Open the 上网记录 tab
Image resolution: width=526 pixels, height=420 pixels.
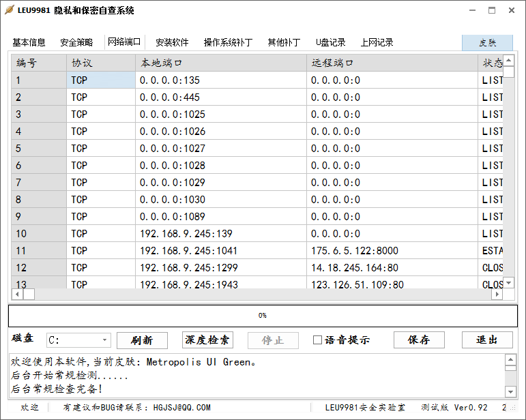pos(377,42)
